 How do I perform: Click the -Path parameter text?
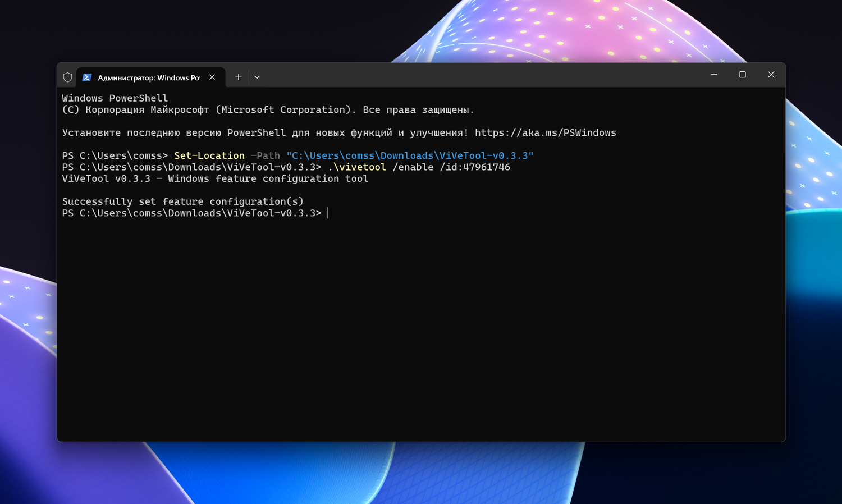pyautogui.click(x=266, y=155)
